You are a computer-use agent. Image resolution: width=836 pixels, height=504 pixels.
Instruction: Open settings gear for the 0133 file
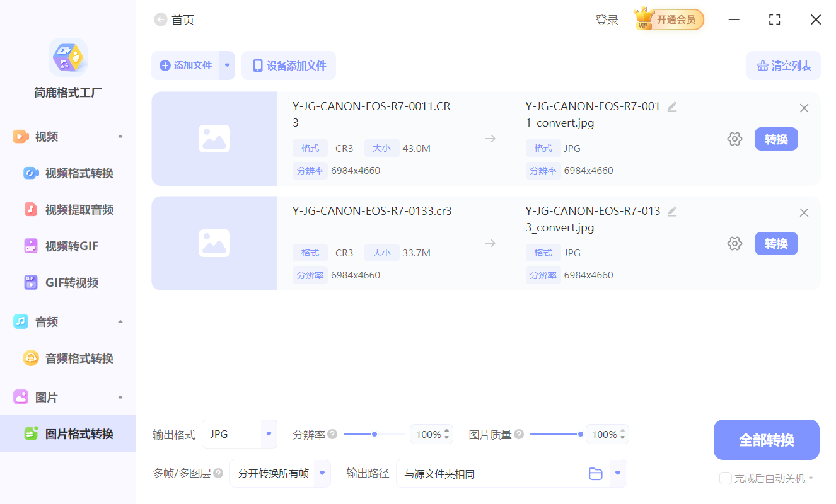pyautogui.click(x=734, y=244)
